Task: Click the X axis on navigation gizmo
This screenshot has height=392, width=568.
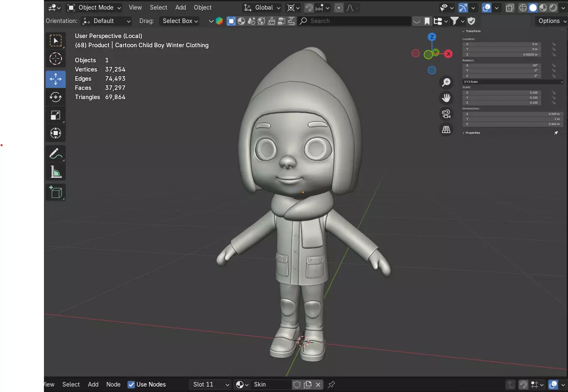Action: click(x=448, y=54)
